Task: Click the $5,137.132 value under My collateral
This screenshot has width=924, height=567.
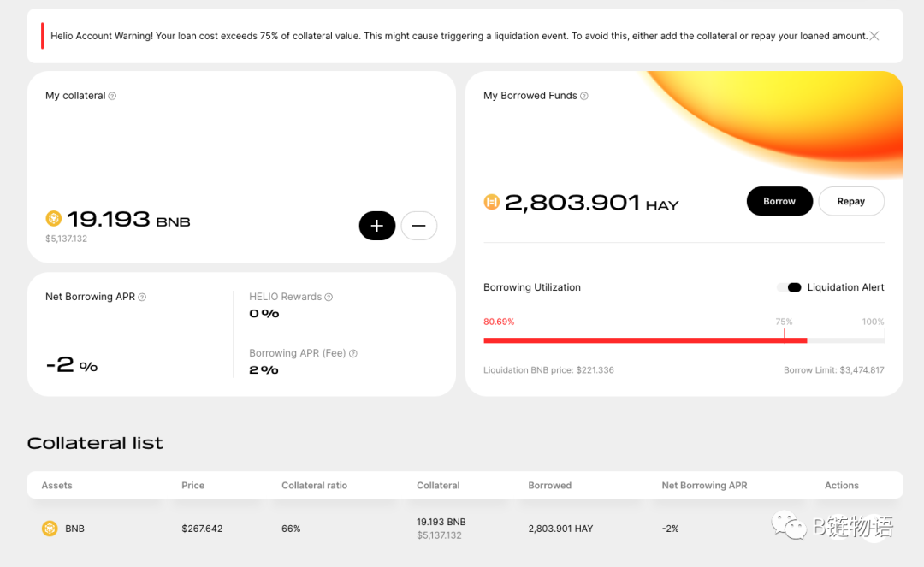Action: coord(66,239)
